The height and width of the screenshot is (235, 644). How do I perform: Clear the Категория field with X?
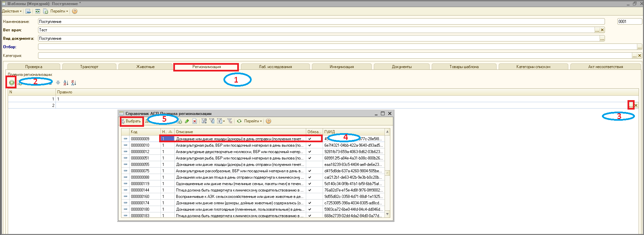pyautogui.click(x=640, y=56)
